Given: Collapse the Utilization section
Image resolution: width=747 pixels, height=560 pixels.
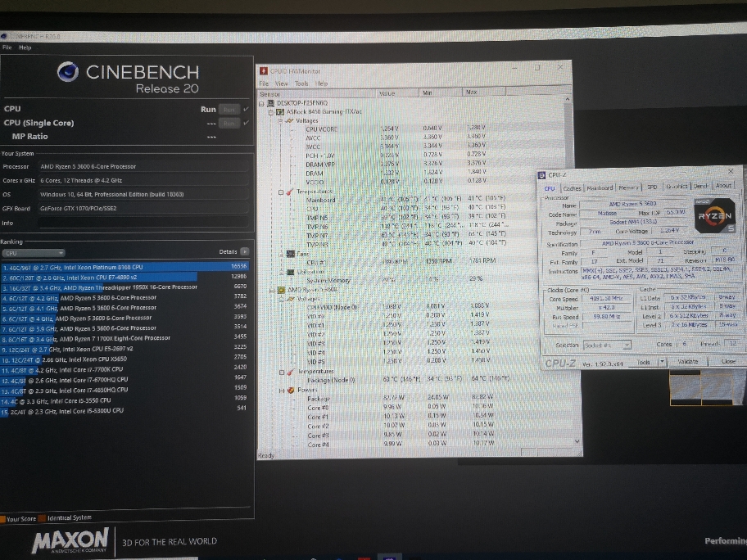Looking at the screenshot, I should point(281,273).
